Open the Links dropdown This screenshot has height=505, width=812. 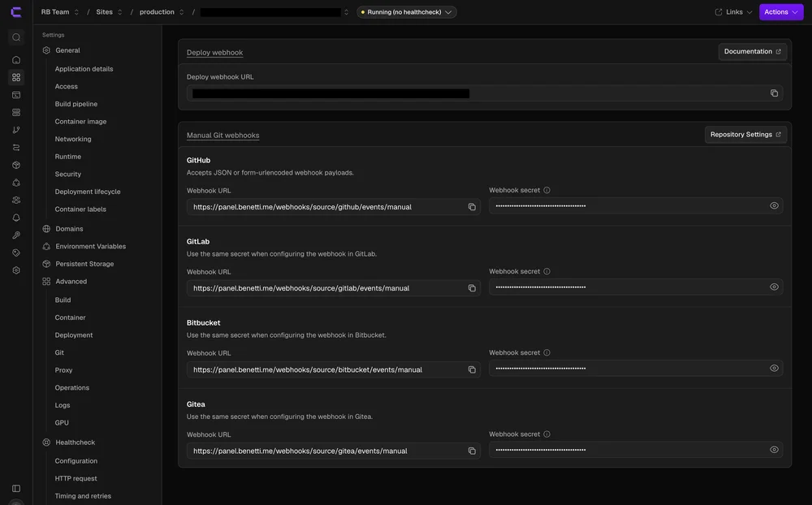pyautogui.click(x=734, y=12)
